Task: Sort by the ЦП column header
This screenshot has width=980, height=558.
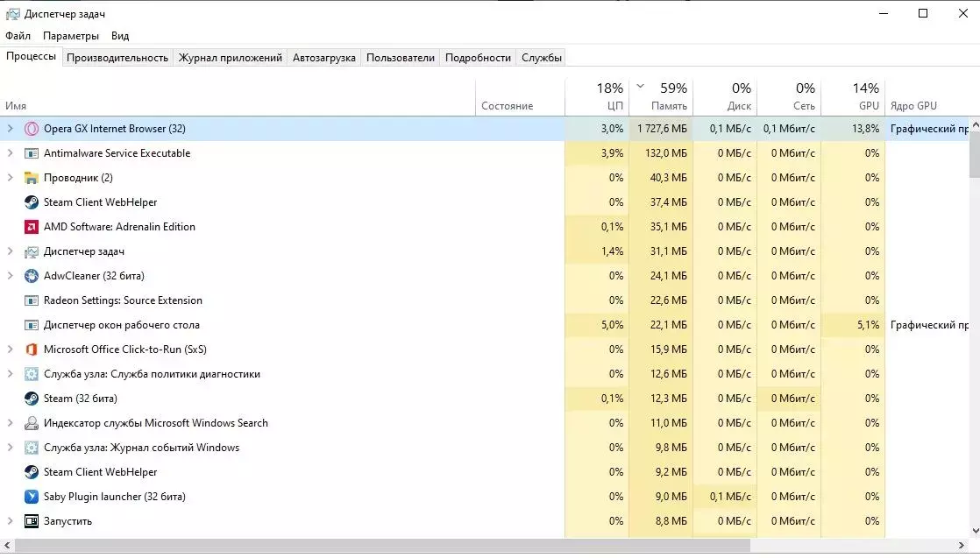Action: (597, 98)
